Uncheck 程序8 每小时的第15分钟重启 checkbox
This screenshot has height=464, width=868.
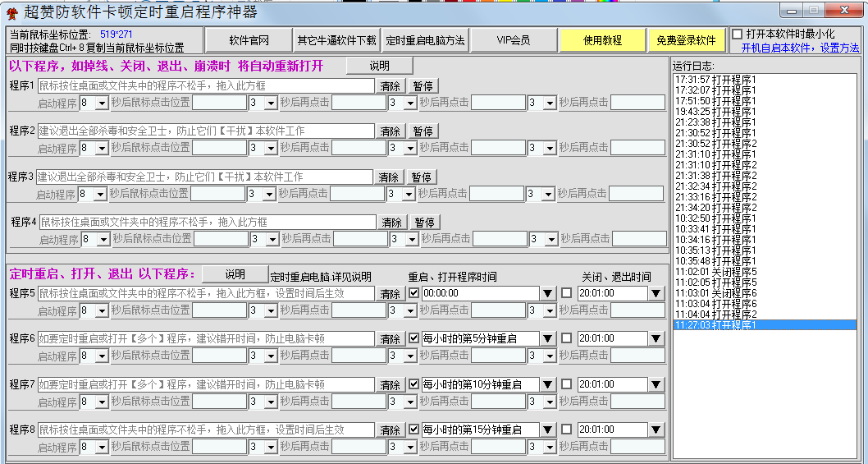tap(413, 429)
